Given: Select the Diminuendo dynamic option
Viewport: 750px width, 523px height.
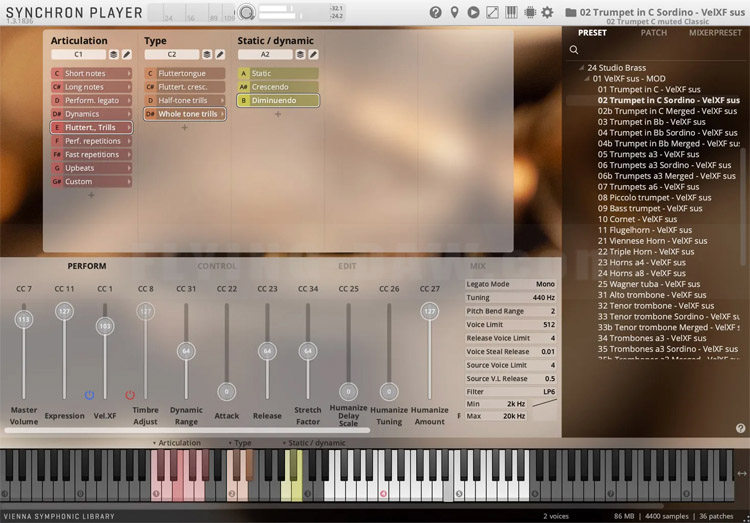Looking at the screenshot, I should (x=278, y=100).
